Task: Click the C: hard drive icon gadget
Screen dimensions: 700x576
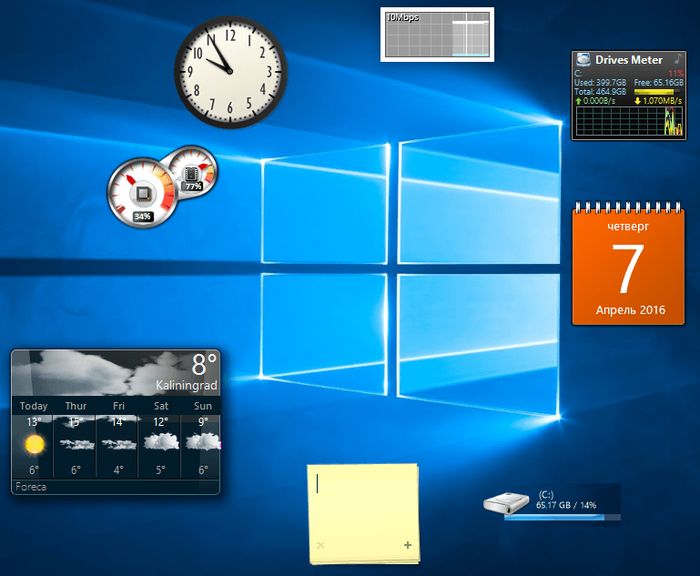Action: coord(508,502)
